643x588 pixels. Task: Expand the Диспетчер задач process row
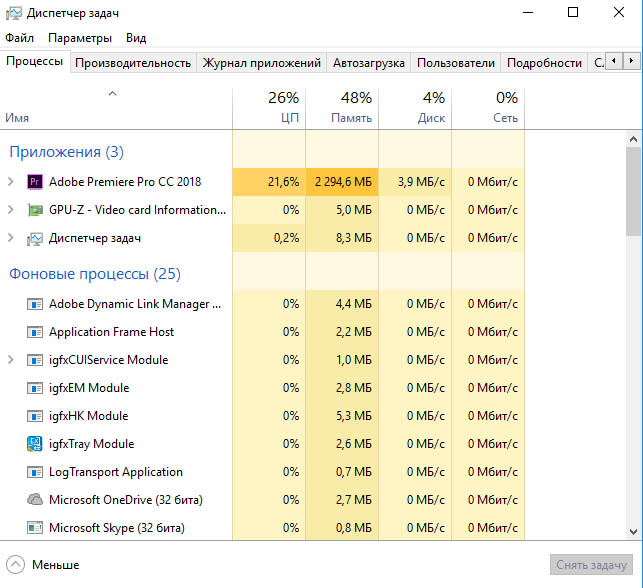11,238
